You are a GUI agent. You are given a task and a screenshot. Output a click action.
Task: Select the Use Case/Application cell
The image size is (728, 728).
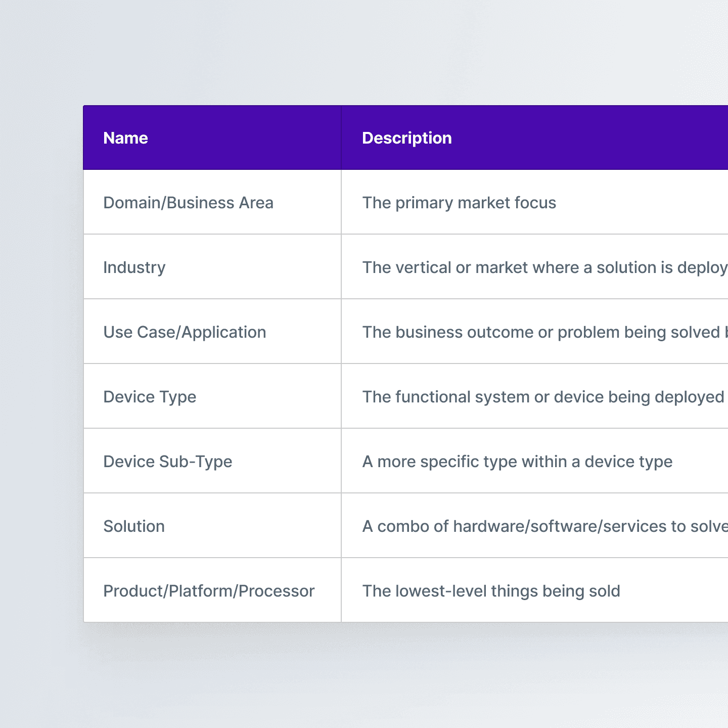212,332
